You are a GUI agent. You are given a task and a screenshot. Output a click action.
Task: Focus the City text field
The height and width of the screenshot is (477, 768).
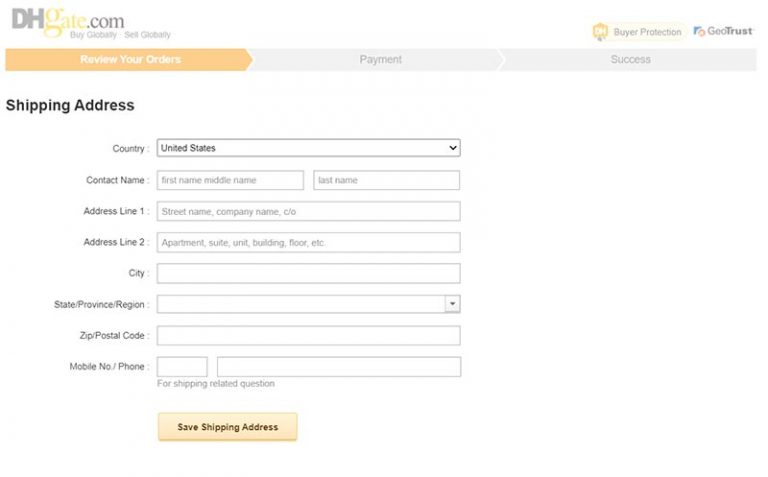pos(308,273)
